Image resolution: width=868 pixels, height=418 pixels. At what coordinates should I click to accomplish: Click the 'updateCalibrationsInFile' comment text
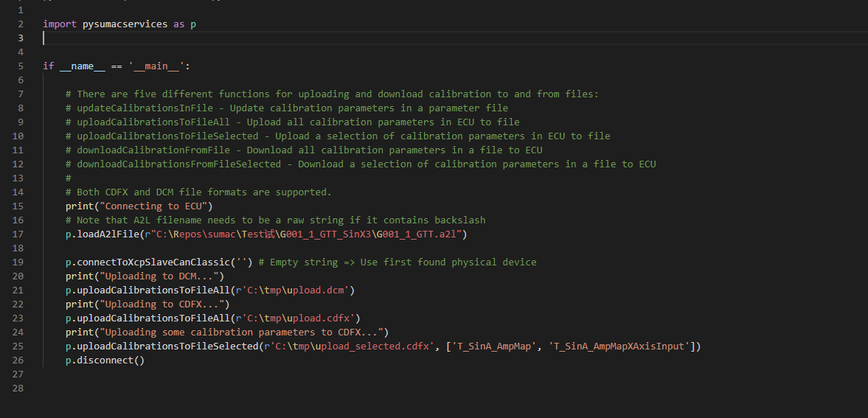click(x=145, y=108)
